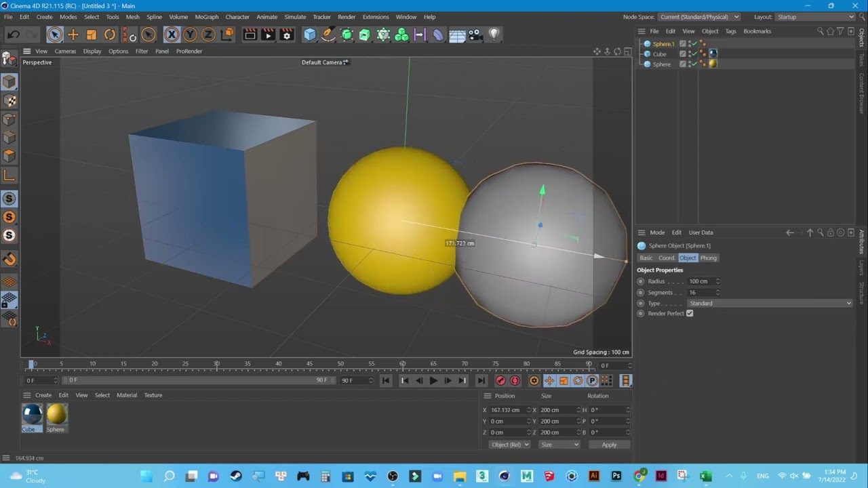Add a Camera object
This screenshot has height=488, width=868.
475,35
